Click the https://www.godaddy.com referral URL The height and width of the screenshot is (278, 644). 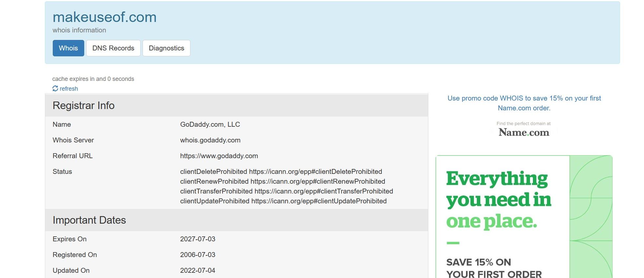(x=219, y=156)
